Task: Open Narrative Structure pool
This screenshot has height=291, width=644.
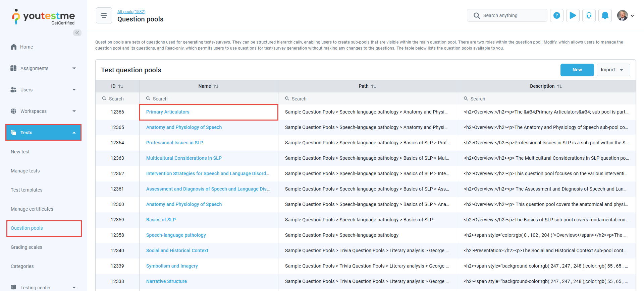Action: click(166, 281)
